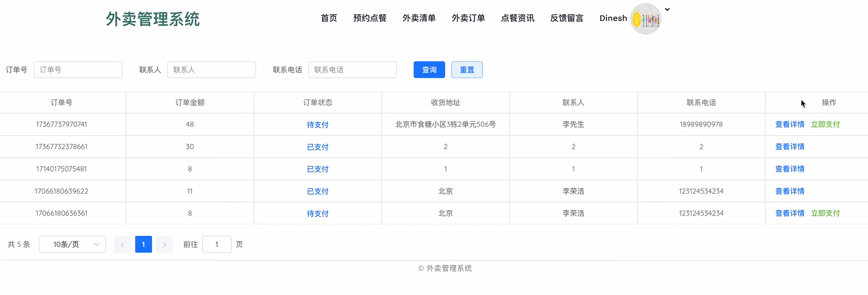Select order number 17066180639622 cell
The image size is (868, 295).
[62, 192]
